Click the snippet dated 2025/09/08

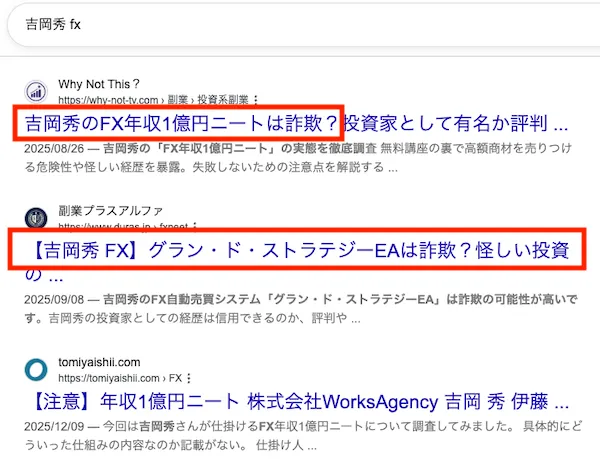(301, 308)
